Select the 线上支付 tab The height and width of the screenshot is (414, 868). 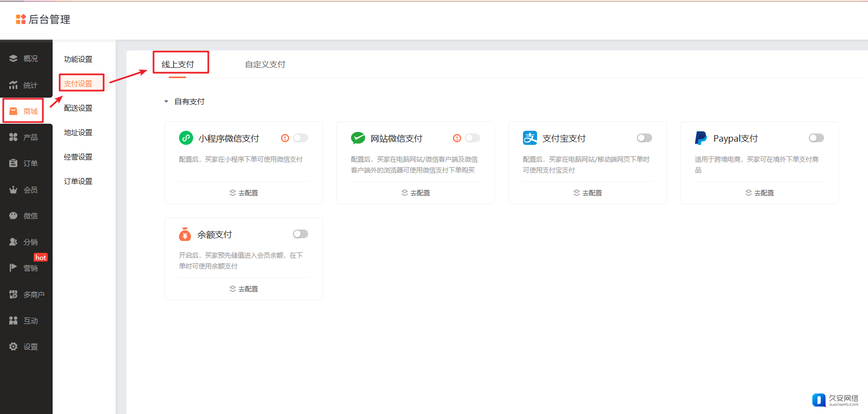point(177,65)
